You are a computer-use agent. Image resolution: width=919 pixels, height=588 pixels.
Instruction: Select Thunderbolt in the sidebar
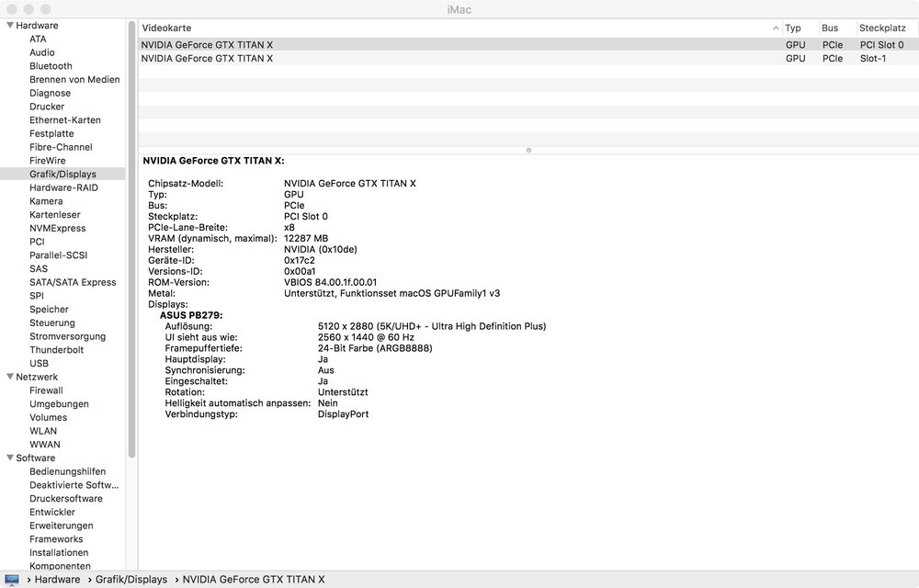coord(56,350)
